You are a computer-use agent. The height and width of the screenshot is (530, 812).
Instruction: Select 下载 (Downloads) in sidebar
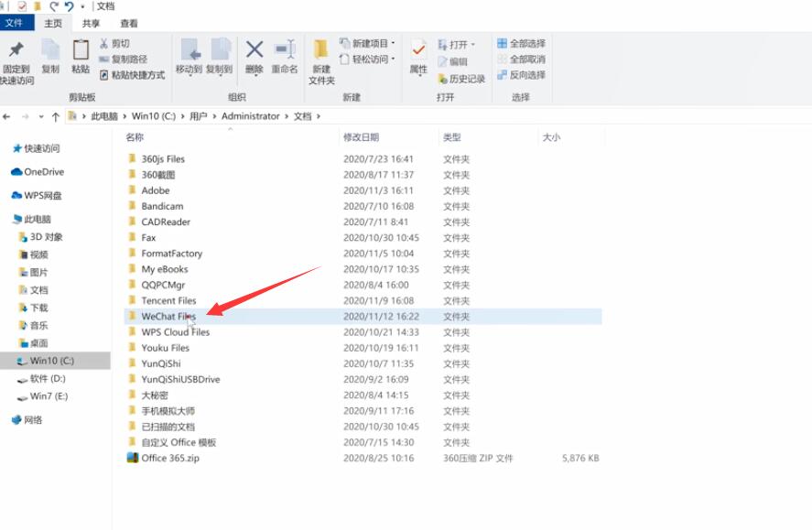[x=33, y=308]
